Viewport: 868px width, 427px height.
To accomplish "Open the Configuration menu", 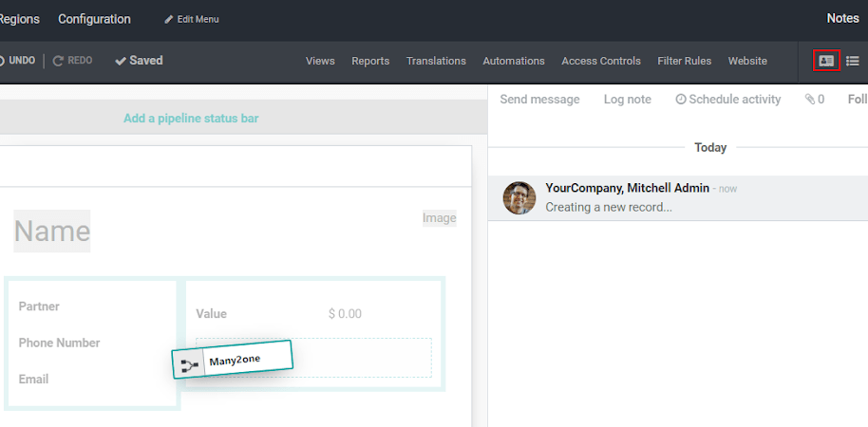I will [x=94, y=19].
